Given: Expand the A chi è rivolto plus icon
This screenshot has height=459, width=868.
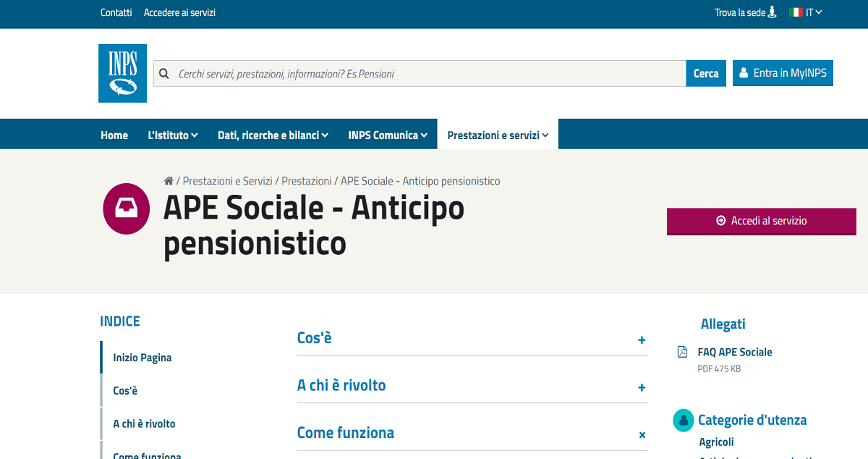Looking at the screenshot, I should point(642,387).
